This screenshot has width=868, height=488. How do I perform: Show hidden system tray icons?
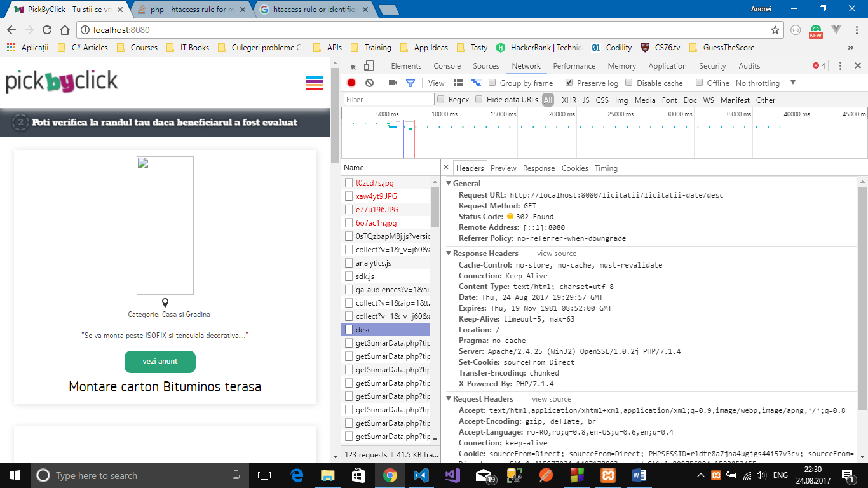tap(702, 475)
